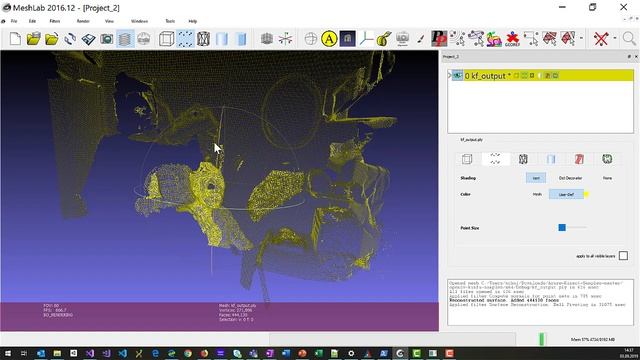
Task: Toggle flat fill rendering in toolbar
Action: (x=222, y=39)
